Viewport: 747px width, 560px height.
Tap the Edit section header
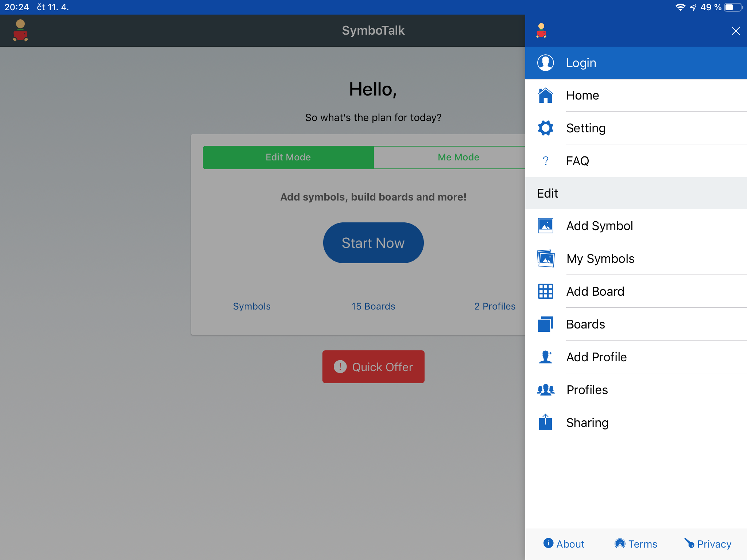click(x=636, y=193)
